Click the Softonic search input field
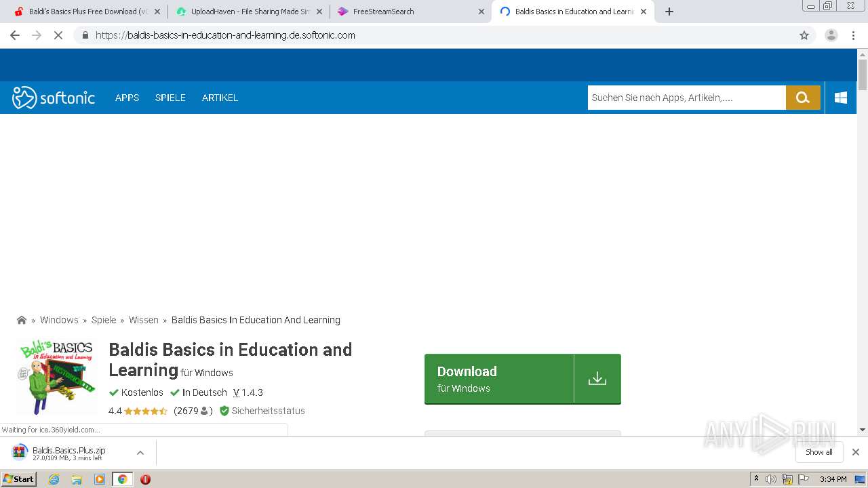This screenshot has width=868, height=488. click(x=686, y=98)
